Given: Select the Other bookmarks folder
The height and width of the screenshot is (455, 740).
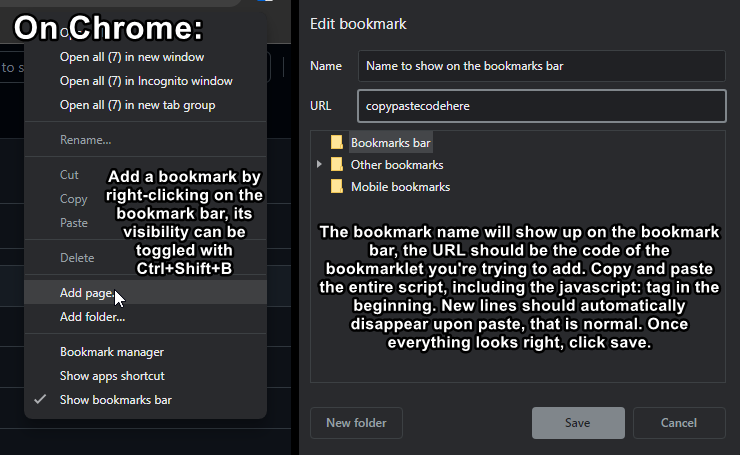Looking at the screenshot, I should (x=397, y=165).
